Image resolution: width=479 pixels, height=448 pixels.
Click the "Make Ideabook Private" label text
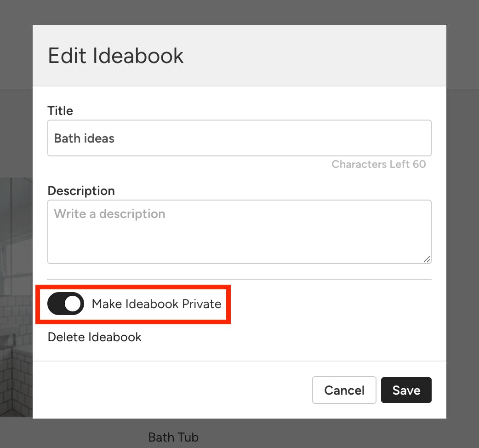click(156, 304)
